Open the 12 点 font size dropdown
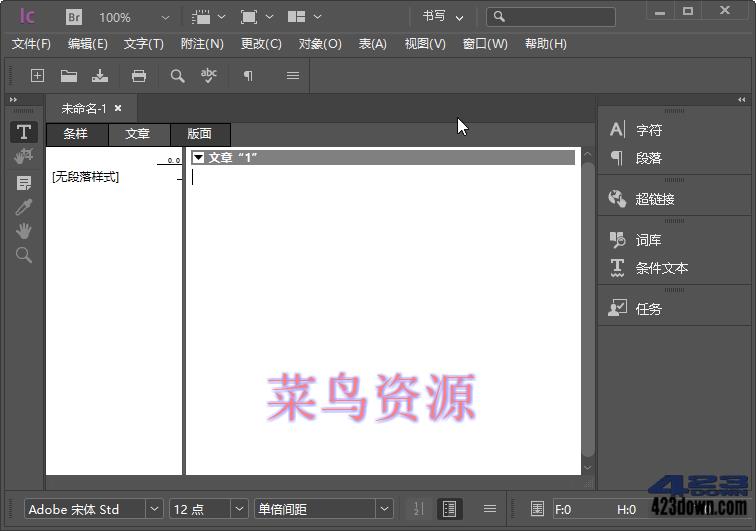756x531 pixels. (x=239, y=509)
